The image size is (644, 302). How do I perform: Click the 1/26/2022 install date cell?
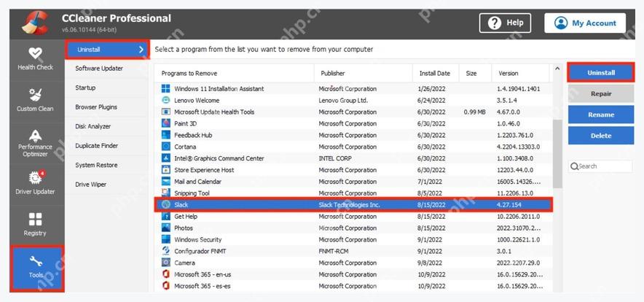432,89
